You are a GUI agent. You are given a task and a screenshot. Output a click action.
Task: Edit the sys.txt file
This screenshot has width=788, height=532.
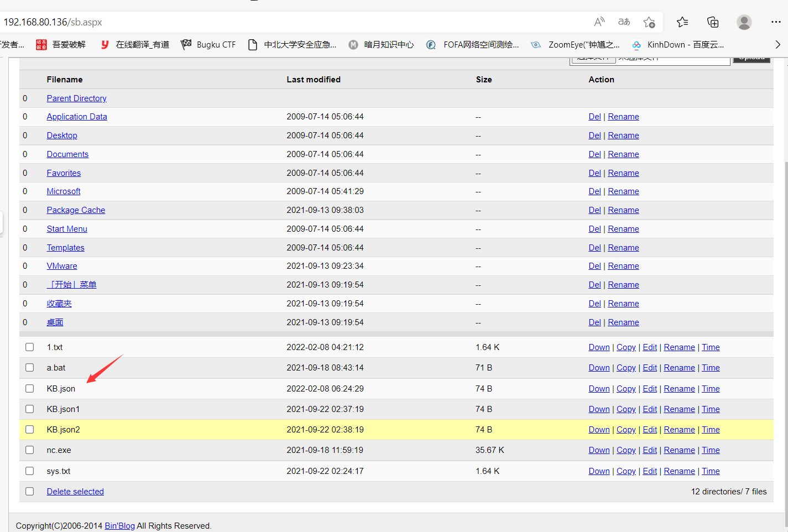pyautogui.click(x=650, y=471)
